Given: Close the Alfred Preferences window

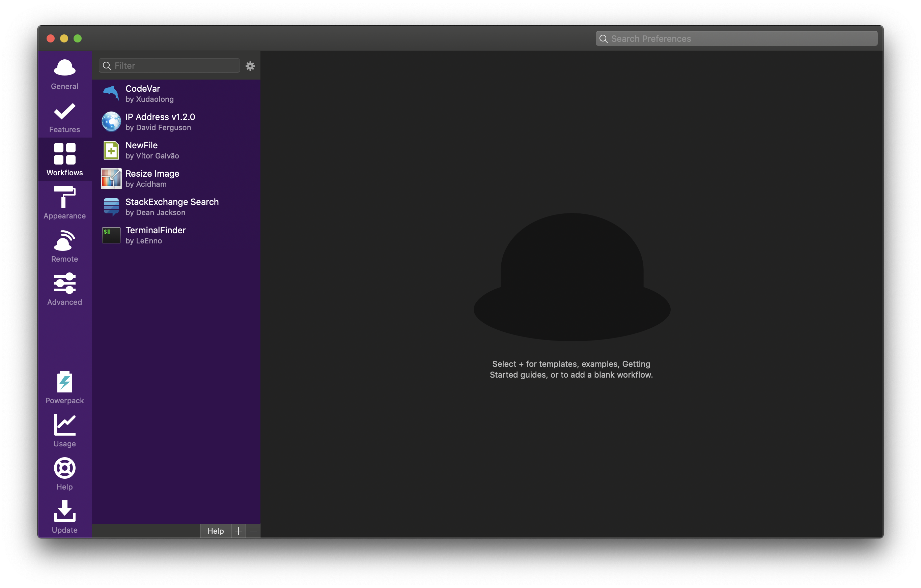Looking at the screenshot, I should click(51, 39).
